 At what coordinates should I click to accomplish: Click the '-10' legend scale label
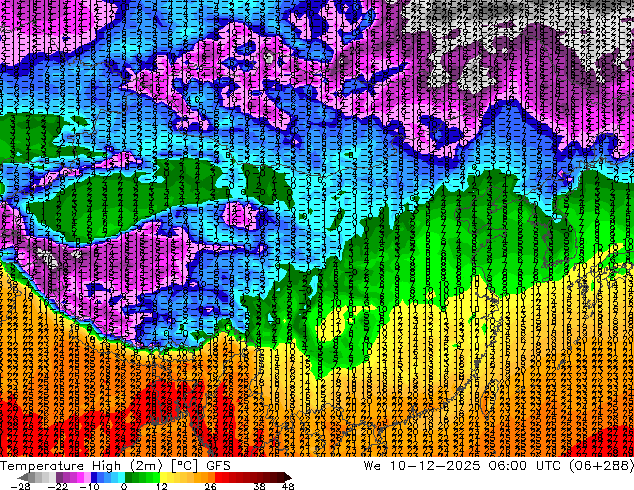click(89, 486)
